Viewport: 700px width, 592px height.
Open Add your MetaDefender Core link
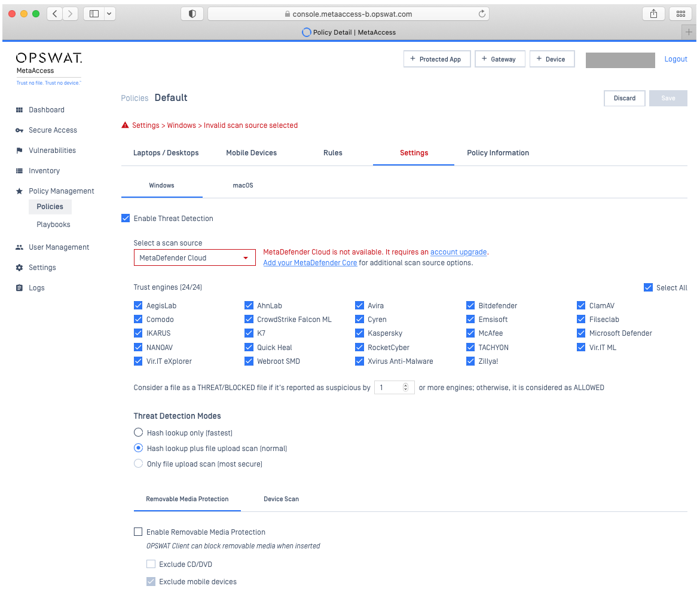click(310, 263)
